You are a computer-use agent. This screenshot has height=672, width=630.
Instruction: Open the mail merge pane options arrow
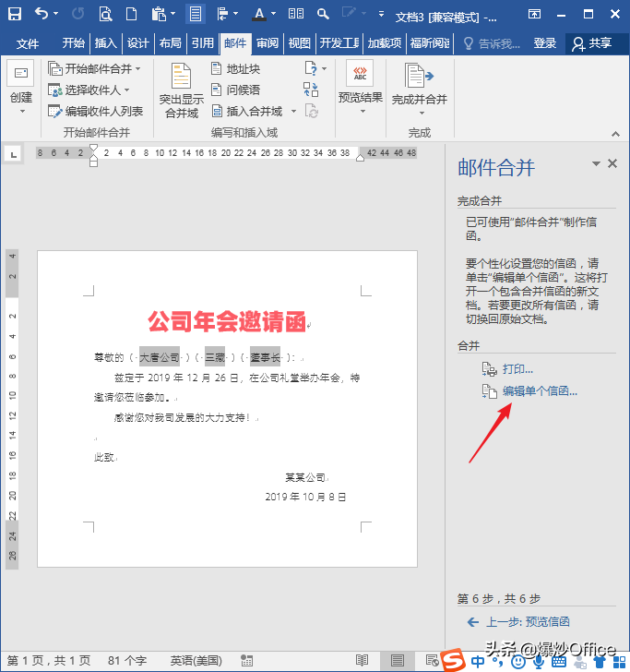[x=596, y=163]
